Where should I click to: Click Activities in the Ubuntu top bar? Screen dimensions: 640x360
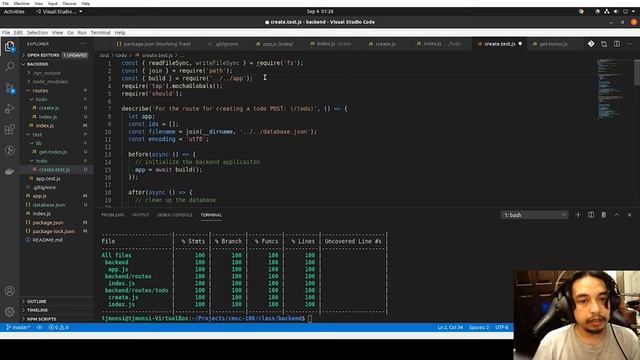[x=14, y=11]
